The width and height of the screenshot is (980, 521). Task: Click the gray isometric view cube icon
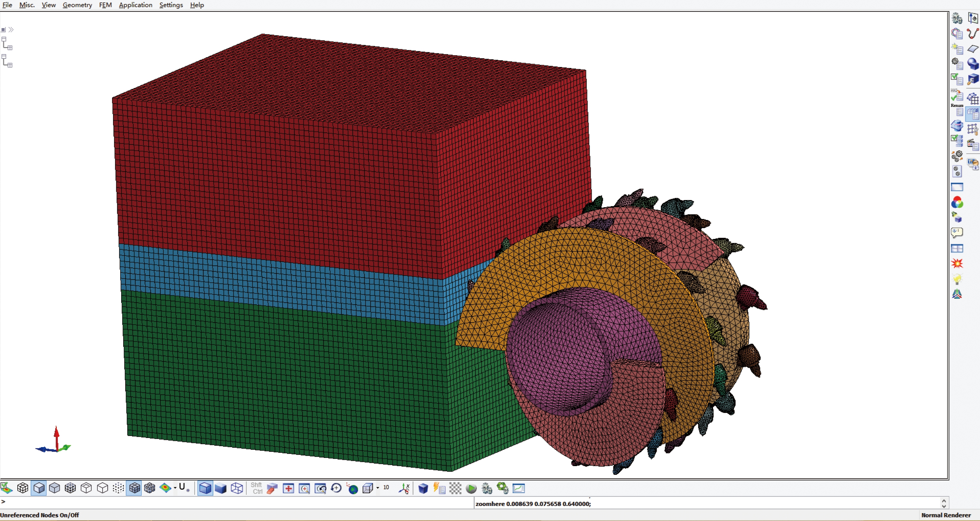[368, 488]
